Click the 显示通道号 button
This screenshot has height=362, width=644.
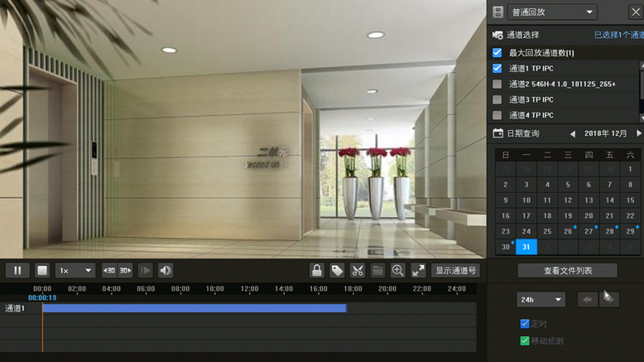point(455,270)
